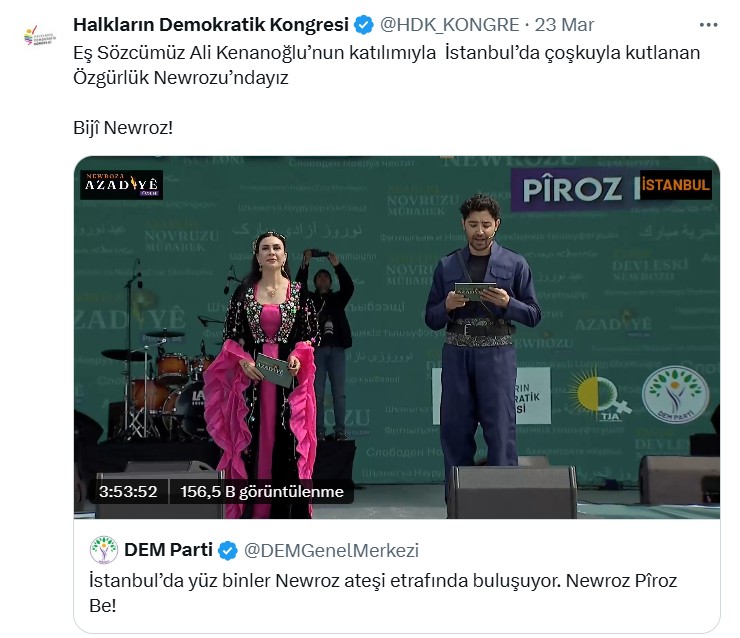
Task: Open the three-dot more options menu
Action: pos(708,25)
